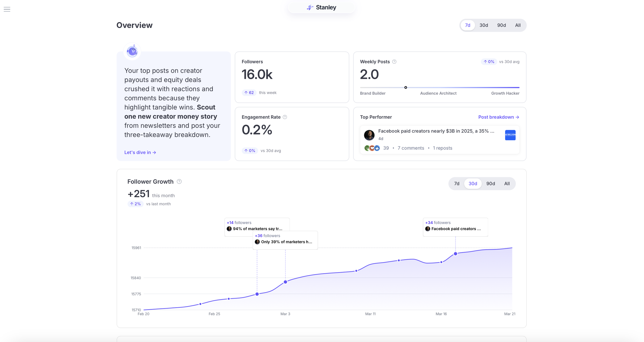Click the Weekly Posts progress slider handle
The height and width of the screenshot is (342, 644).
(x=406, y=88)
